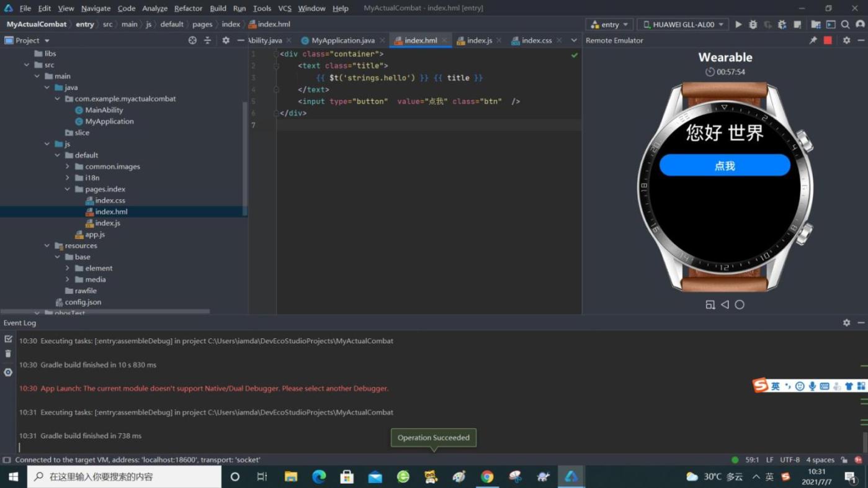868x488 pixels.
Task: Pin the Remote Emulator panel
Action: pos(813,40)
